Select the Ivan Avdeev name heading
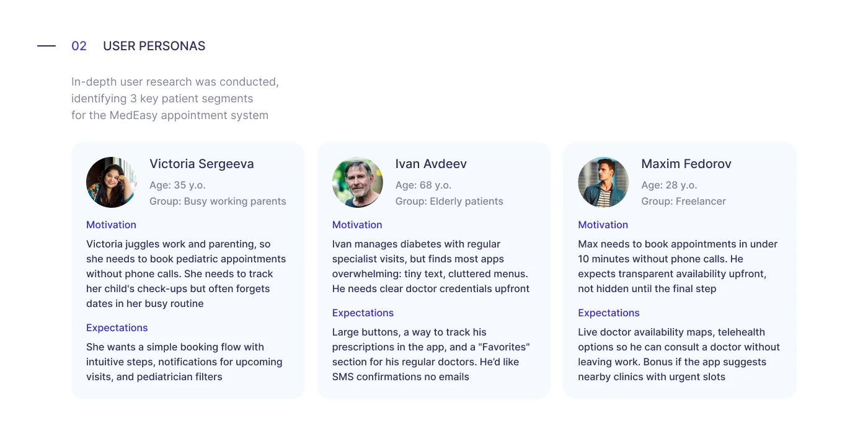This screenshot has height=436, width=868. [431, 164]
